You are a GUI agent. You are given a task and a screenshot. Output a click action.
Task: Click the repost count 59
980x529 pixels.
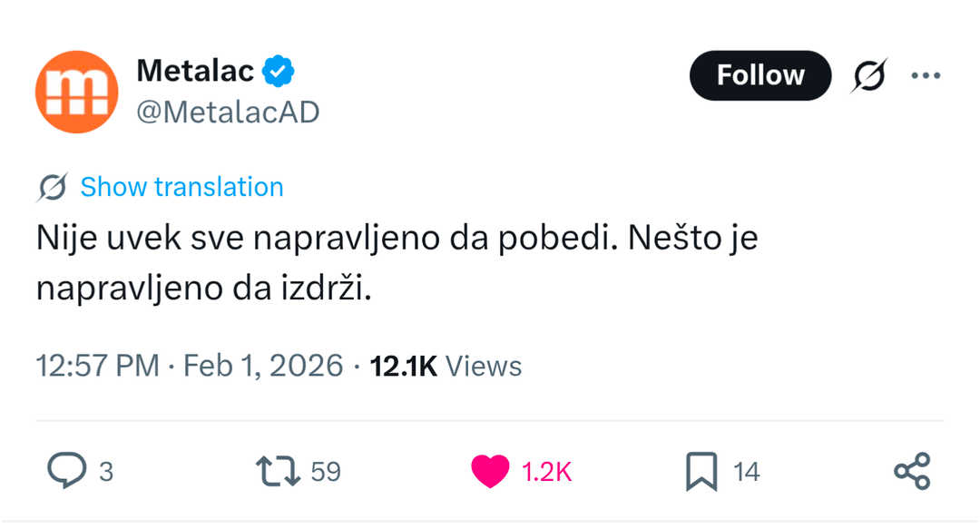[x=326, y=472]
